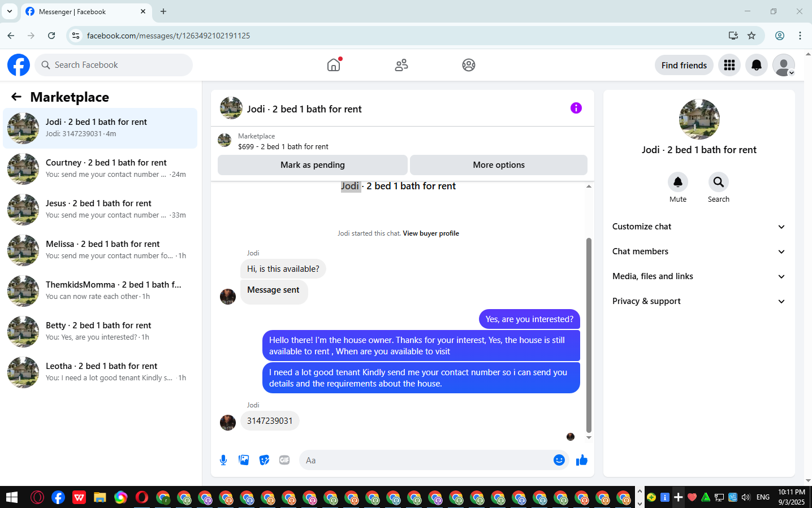Open Melissa conversation in chat list
Viewport: 812px width, 508px height.
pos(100,250)
